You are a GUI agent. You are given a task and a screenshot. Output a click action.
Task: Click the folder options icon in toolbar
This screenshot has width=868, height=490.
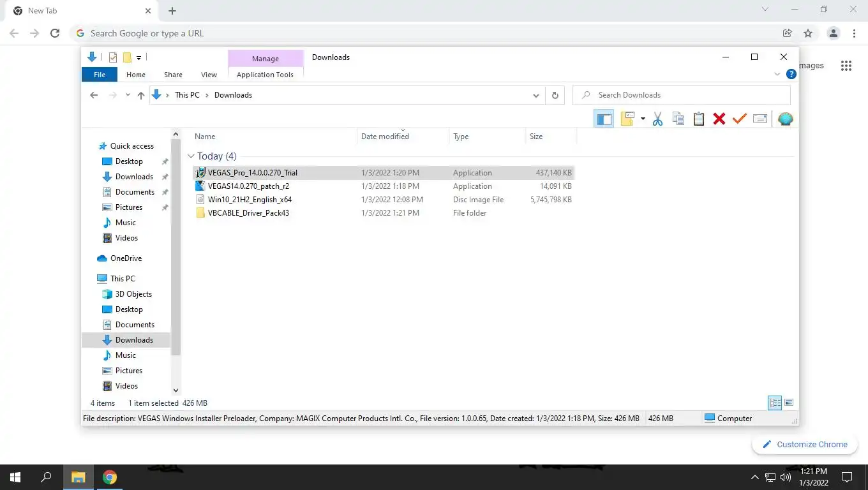[x=627, y=119]
